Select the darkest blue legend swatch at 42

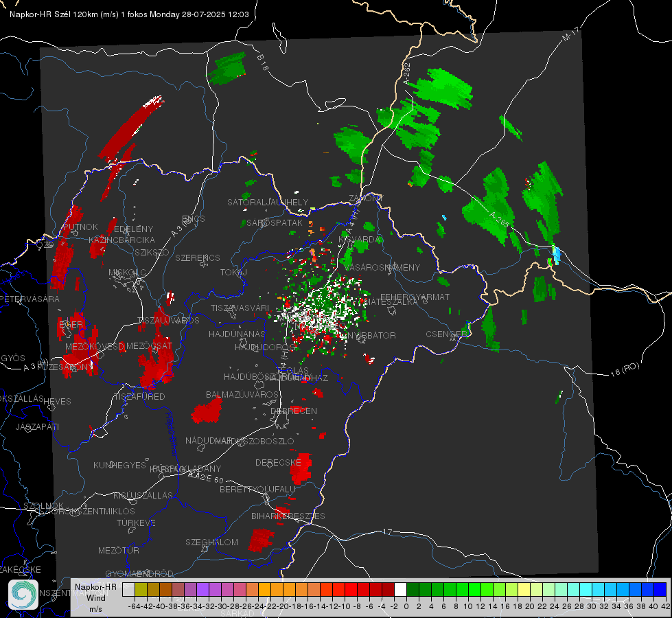[x=660, y=589]
